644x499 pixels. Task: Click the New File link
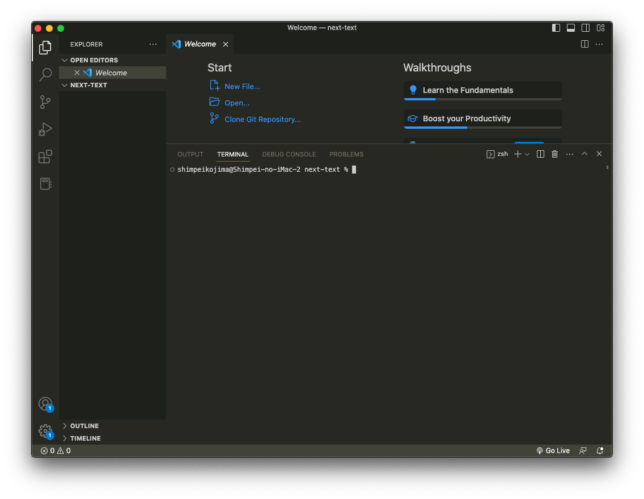coord(242,86)
